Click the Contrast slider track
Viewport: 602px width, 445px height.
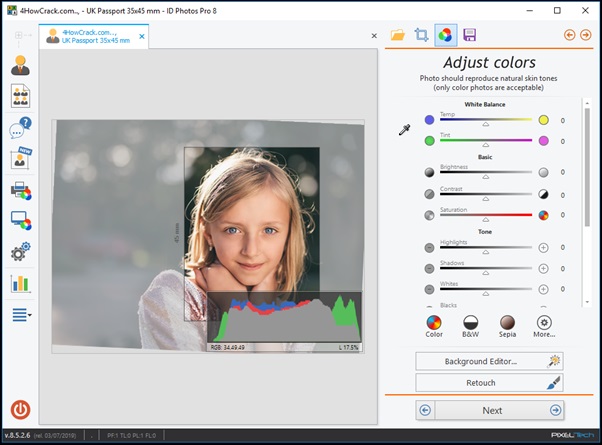(486, 194)
